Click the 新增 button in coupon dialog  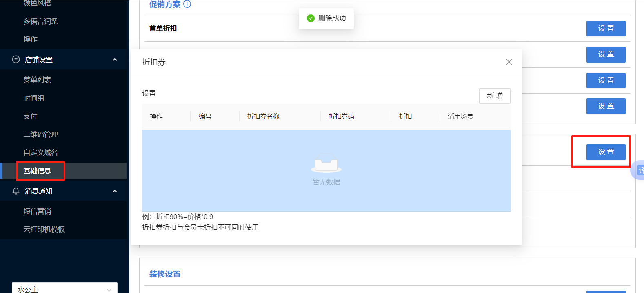495,96
